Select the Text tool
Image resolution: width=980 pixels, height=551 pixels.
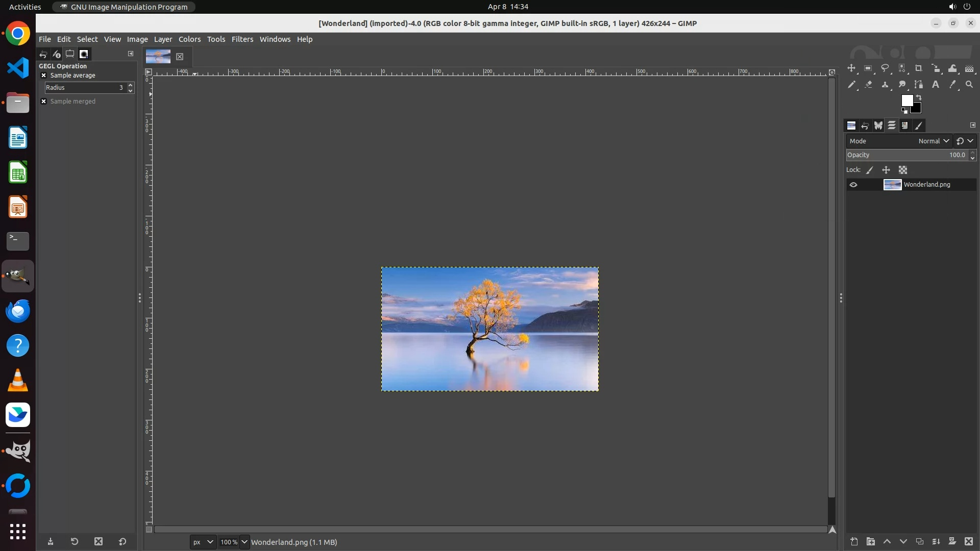[936, 85]
